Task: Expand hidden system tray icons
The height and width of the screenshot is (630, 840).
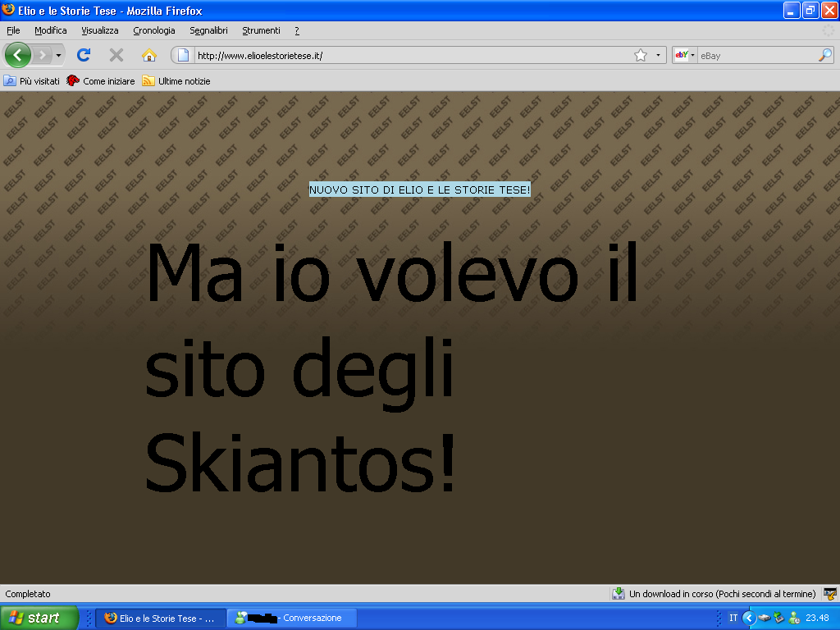Action: pos(749,619)
